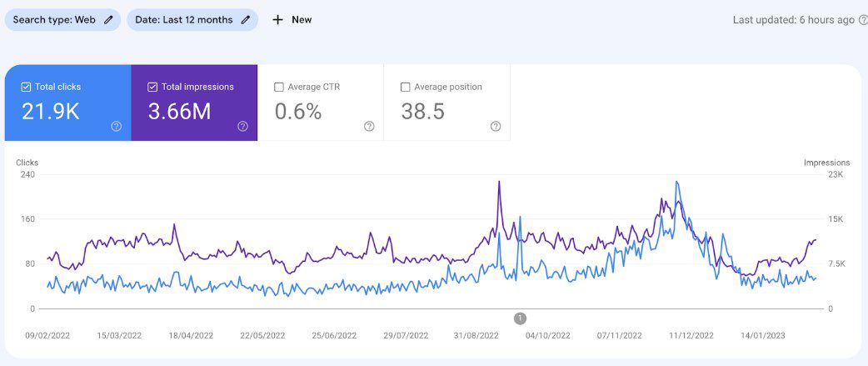Open help icon beside Last updated
This screenshot has width=868, height=366.
pos(863,20)
